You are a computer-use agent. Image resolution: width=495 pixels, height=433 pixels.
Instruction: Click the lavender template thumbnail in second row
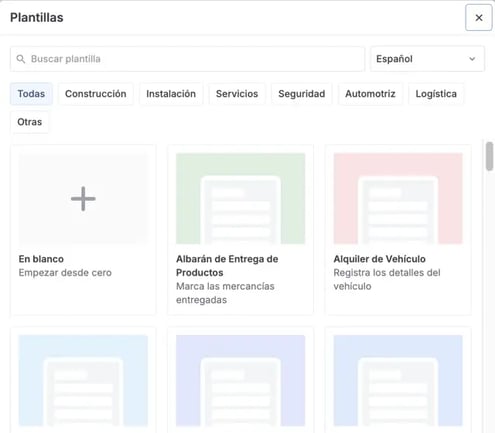[240, 381]
